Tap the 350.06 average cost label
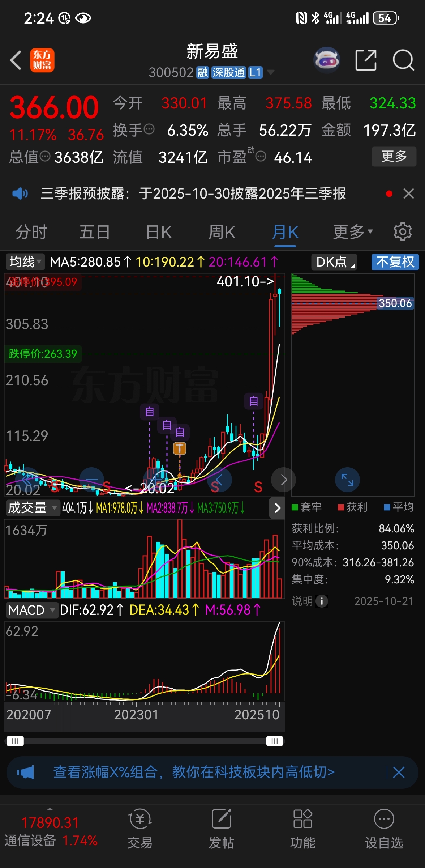Screen dimensions: 425x868 [x=395, y=303]
